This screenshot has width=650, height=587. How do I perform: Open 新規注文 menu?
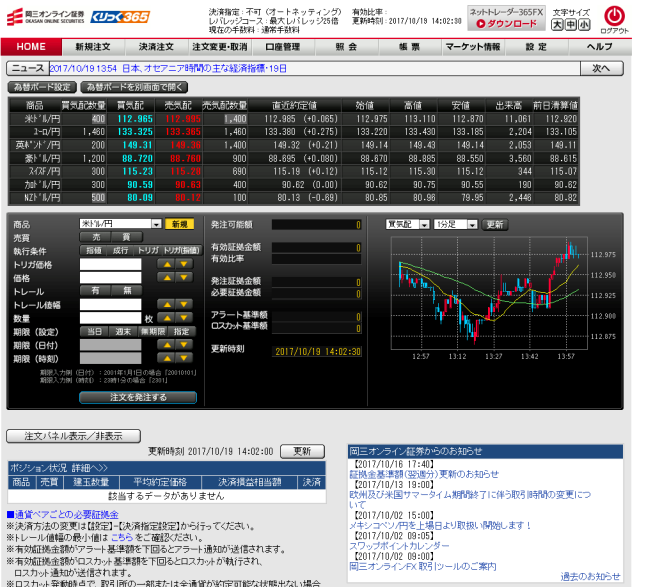click(x=93, y=47)
